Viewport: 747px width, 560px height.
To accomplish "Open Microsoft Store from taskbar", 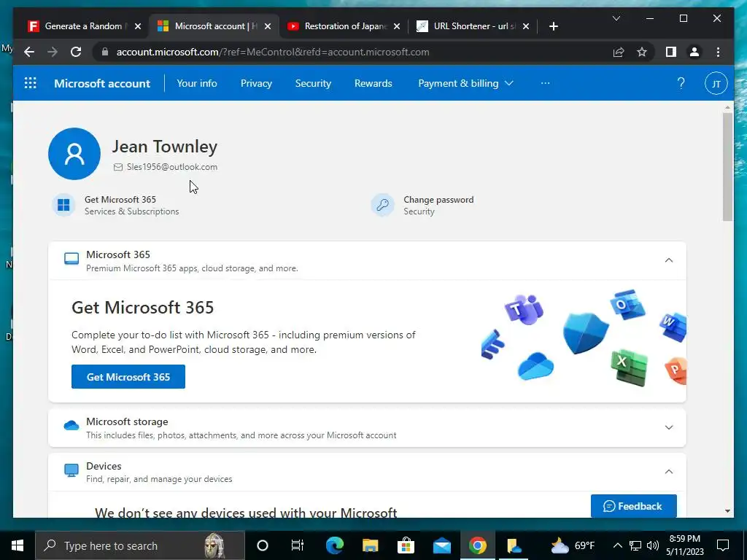I will pos(406,545).
